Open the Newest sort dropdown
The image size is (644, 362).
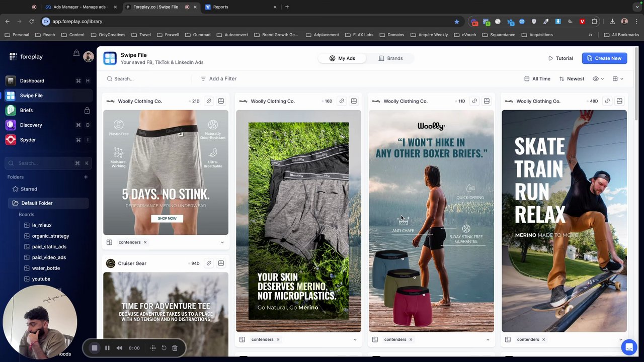tap(572, 79)
